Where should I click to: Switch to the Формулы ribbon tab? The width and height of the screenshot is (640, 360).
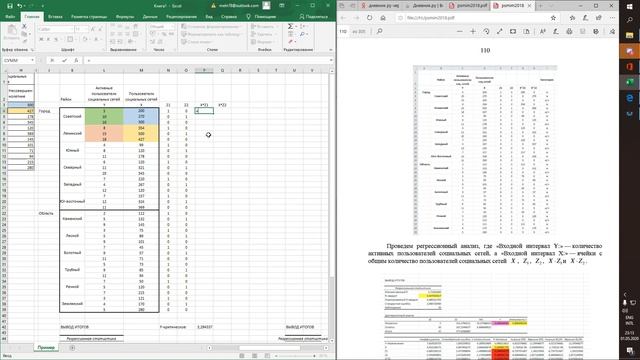tap(125, 17)
